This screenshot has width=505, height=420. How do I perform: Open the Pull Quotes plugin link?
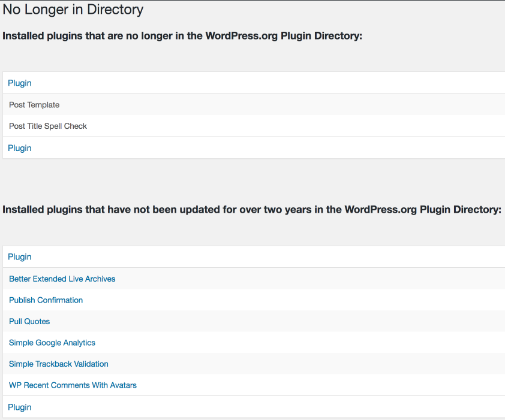coord(29,322)
